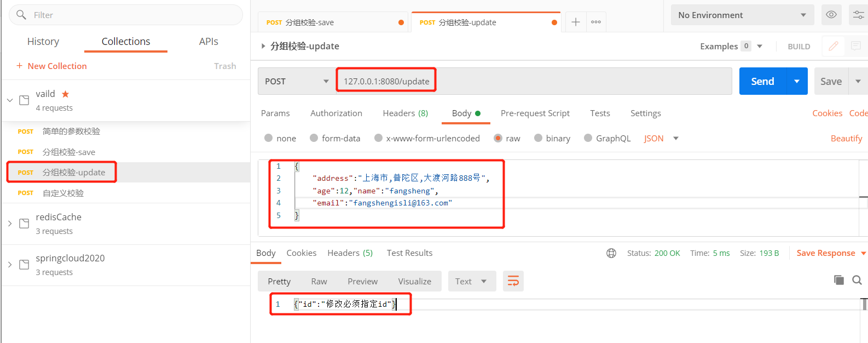Select the GraphQL body radio button
The height and width of the screenshot is (343, 868).
tap(588, 138)
